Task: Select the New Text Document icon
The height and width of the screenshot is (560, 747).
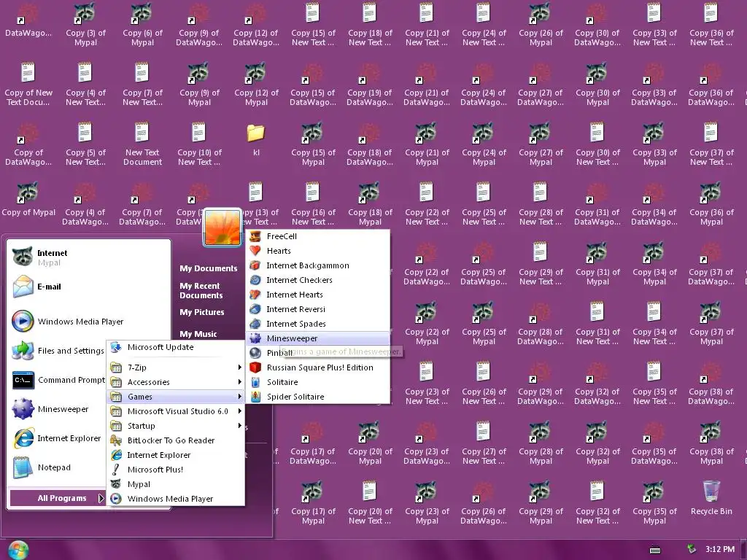Action: 142,144
